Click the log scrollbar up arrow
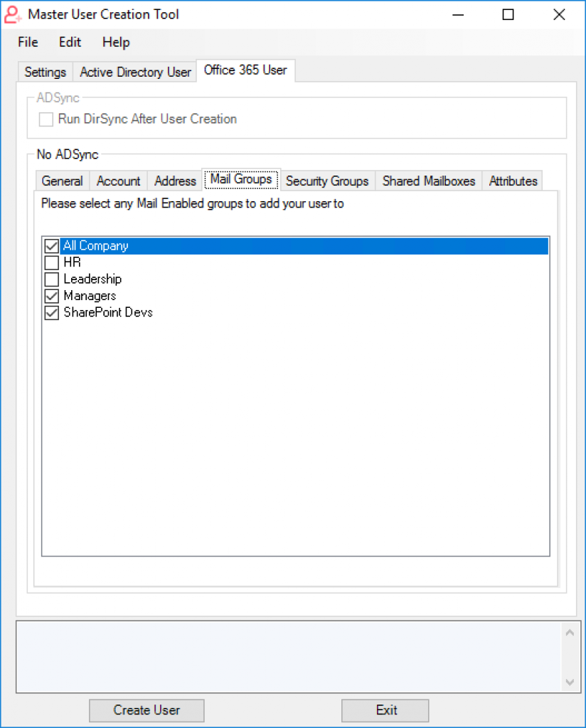Image resolution: width=586 pixels, height=728 pixels. tap(570, 633)
